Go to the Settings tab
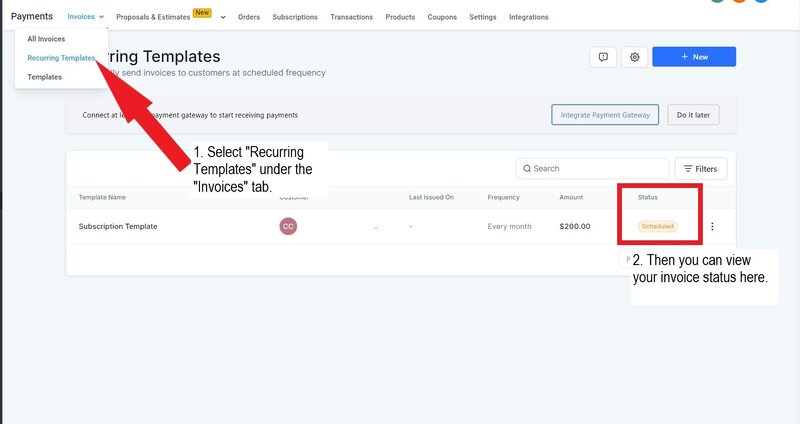Screen dimensions: 800x424 point(483,17)
